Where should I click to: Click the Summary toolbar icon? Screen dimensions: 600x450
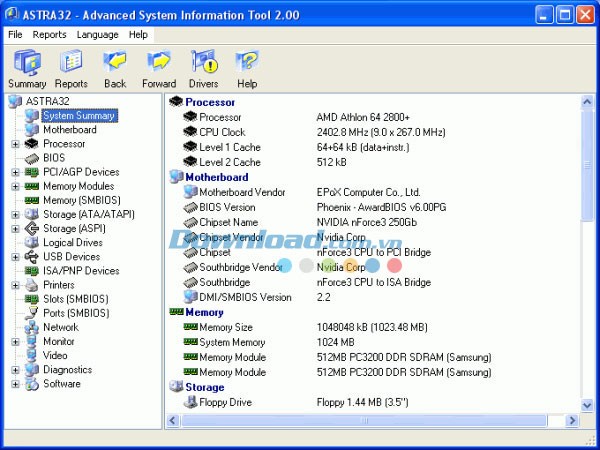coord(27,62)
